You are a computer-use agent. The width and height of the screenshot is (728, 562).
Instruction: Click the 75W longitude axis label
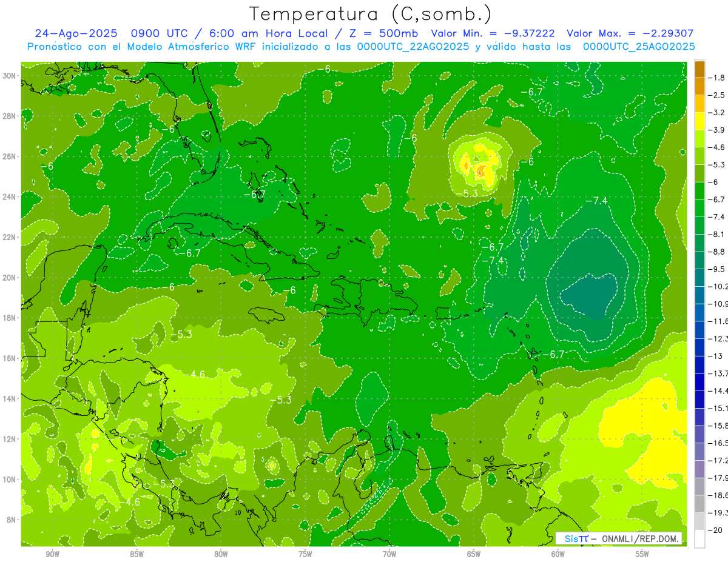tap(305, 554)
